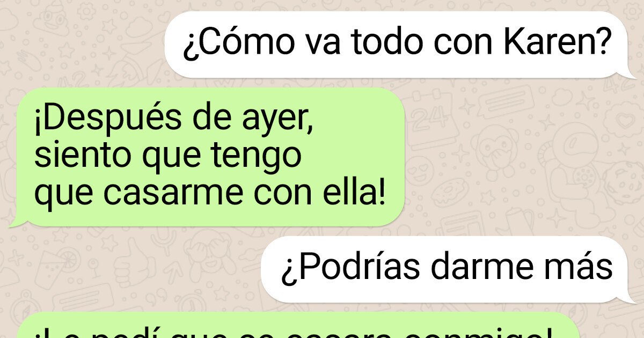Click the tail of the first white bubble
This screenshot has height=338, width=644.
[x=631, y=74]
